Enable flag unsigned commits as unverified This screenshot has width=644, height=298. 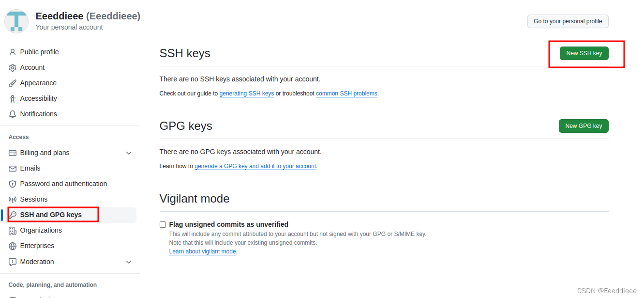(x=163, y=224)
